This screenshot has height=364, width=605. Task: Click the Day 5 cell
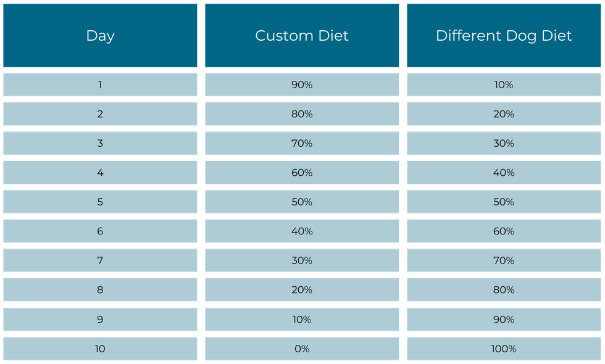[100, 202]
